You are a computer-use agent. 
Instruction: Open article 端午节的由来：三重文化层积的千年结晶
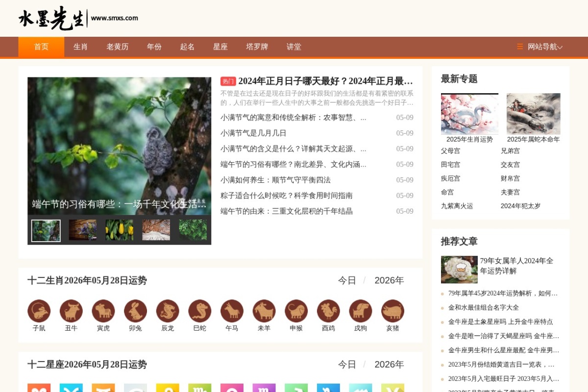click(287, 211)
